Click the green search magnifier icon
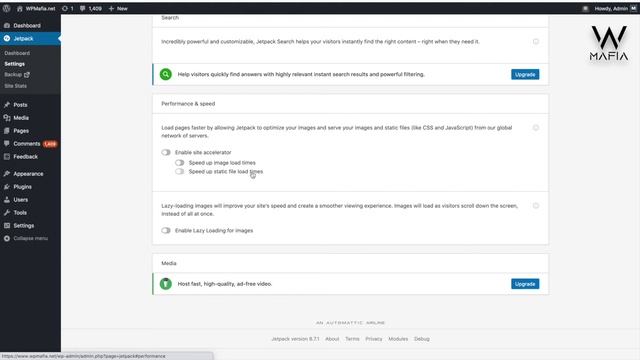Screen dimensions: 640x360 166,74
